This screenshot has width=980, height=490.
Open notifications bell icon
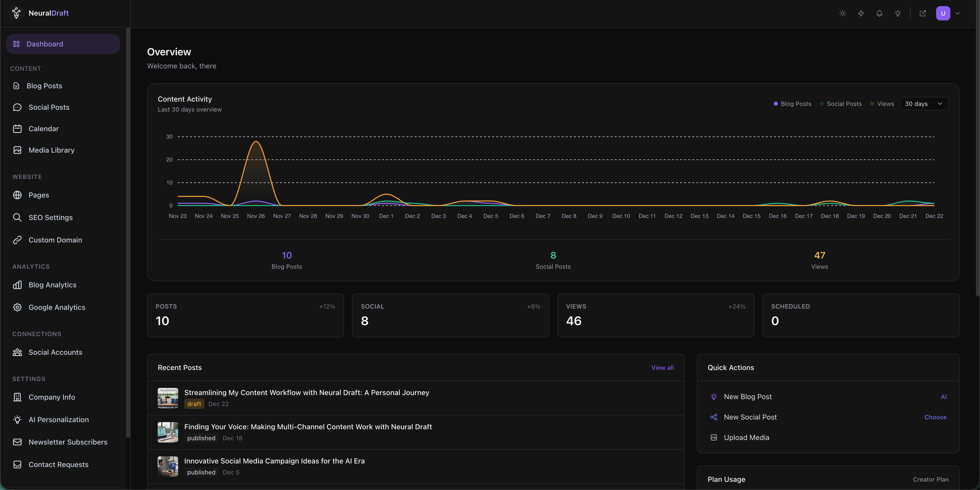coord(879,13)
